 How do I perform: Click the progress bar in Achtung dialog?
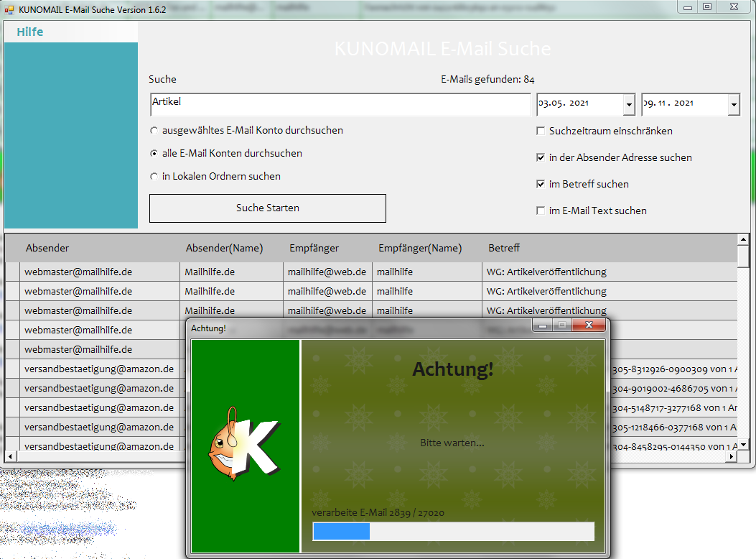(x=453, y=532)
